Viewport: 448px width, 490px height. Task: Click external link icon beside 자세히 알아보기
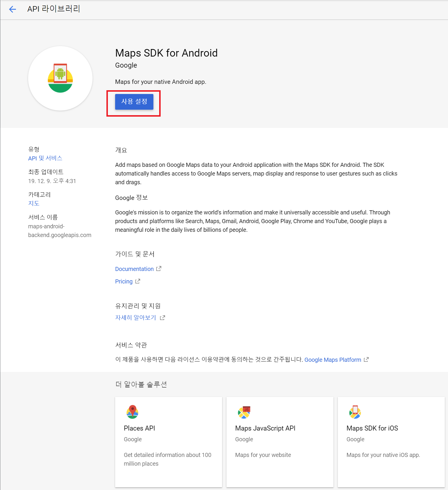pyautogui.click(x=162, y=318)
